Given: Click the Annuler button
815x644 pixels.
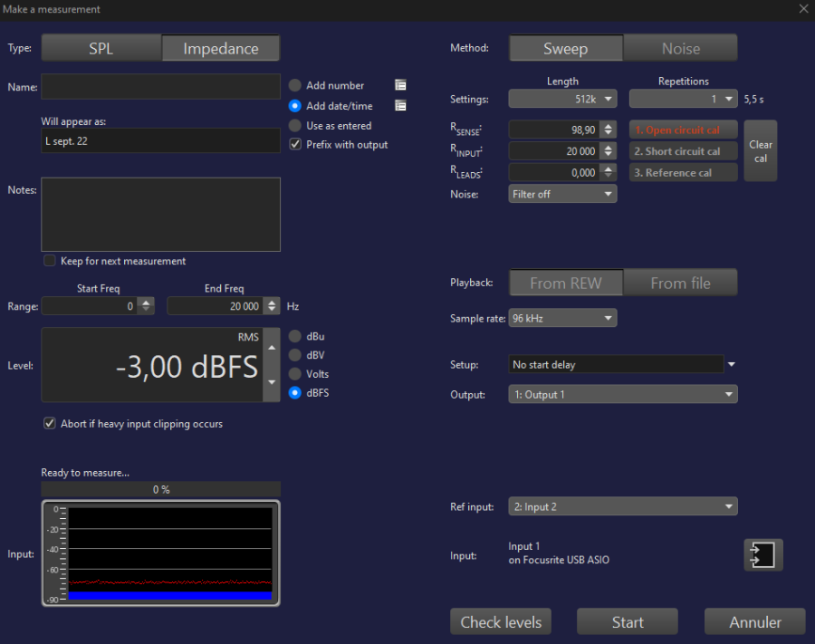Looking at the screenshot, I should coord(754,621).
